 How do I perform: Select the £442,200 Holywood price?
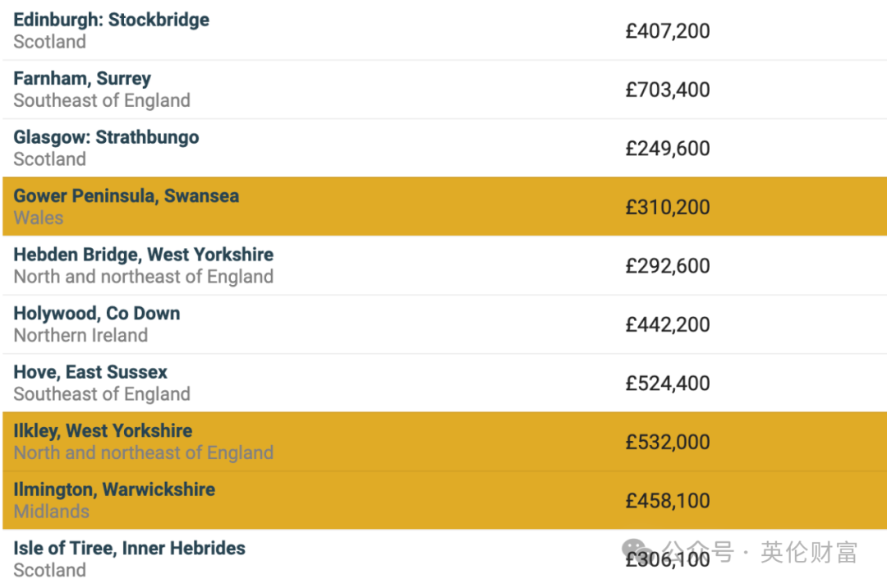pos(668,325)
